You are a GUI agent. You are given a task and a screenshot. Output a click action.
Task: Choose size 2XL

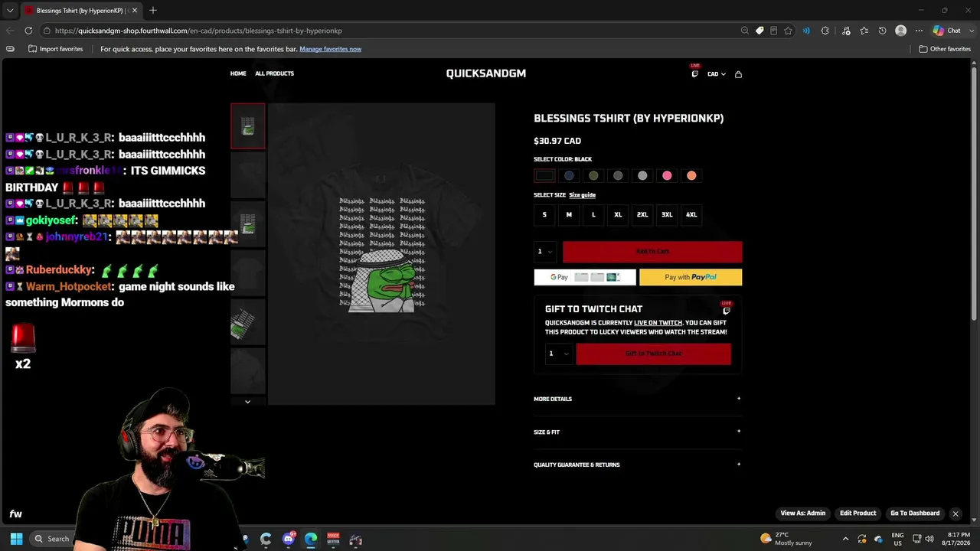[642, 215]
